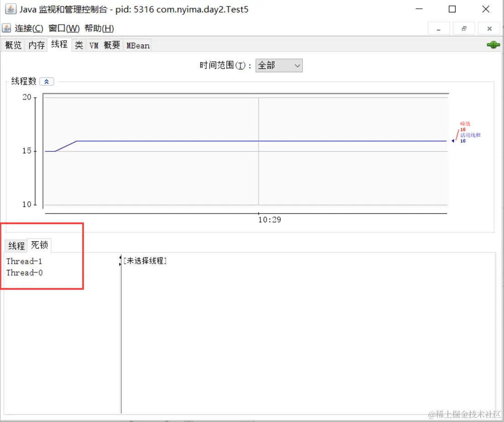504x422 pixels.
Task: Click the Java icon beside the 连接 menu
Action: click(x=6, y=28)
